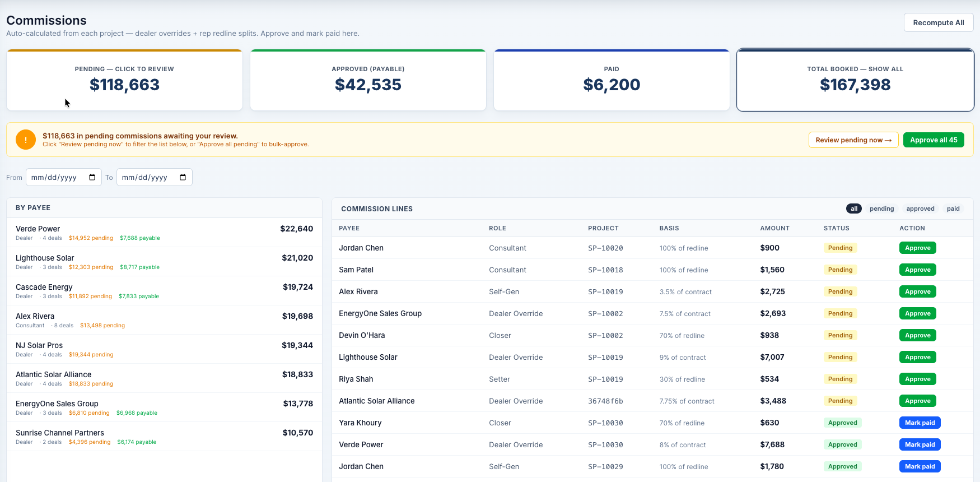This screenshot has width=980, height=482.
Task: Focus the From date input field
Action: [64, 177]
